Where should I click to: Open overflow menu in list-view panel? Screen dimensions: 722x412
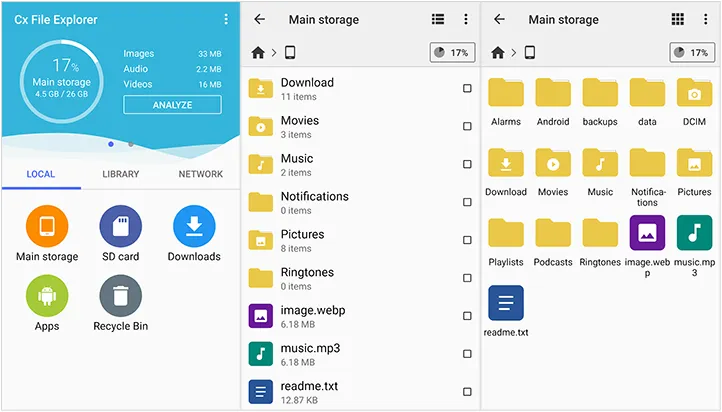466,19
